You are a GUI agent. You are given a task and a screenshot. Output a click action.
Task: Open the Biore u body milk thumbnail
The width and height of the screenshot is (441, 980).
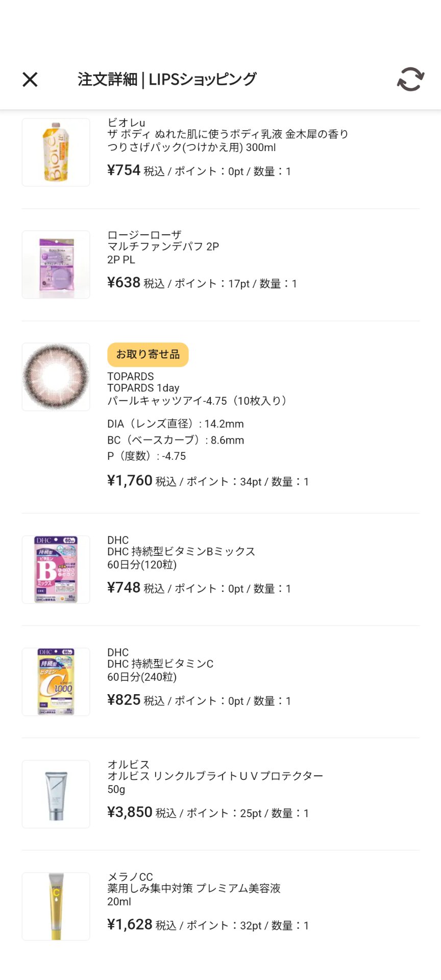56,152
